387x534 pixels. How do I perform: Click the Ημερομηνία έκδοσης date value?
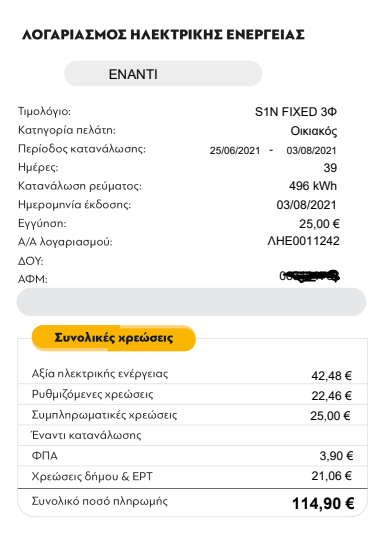[x=306, y=205]
